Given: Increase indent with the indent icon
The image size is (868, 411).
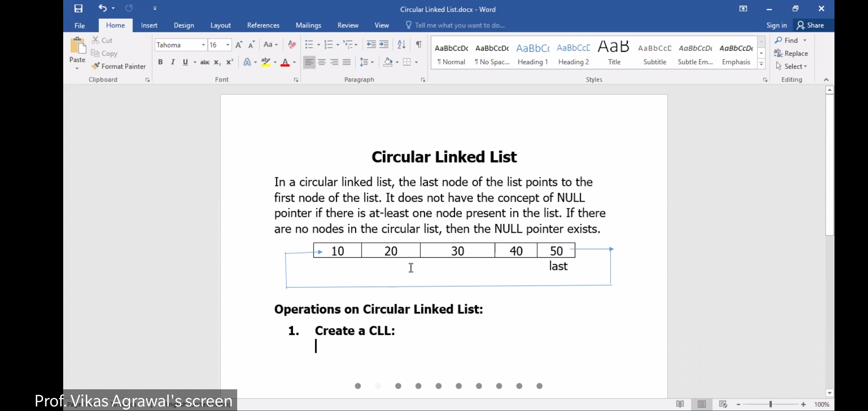Looking at the screenshot, I should point(384,45).
